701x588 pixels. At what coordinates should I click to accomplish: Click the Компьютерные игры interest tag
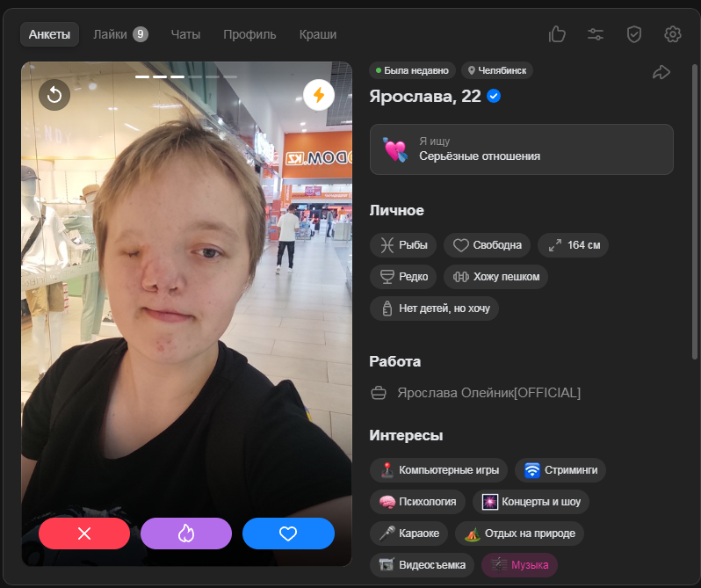tap(439, 470)
